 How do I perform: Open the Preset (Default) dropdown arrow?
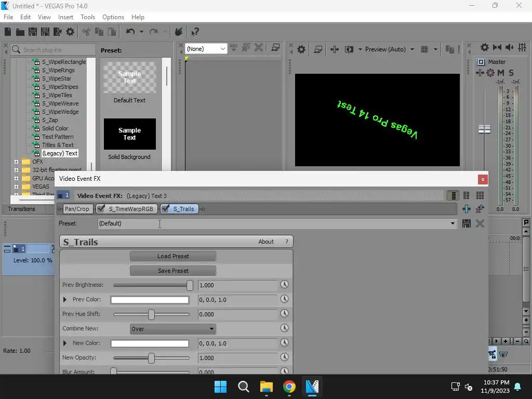coord(453,223)
